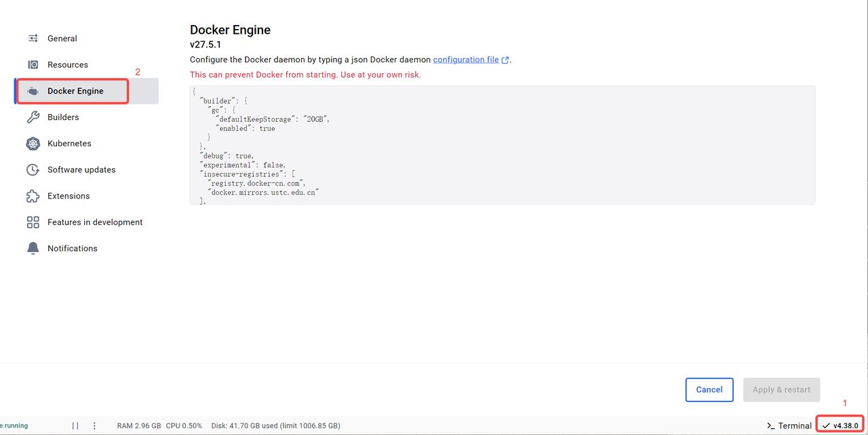Click the docker.mirrors.ustc.edu.cn entry
Viewport: 868px width, 435px height.
pyautogui.click(x=263, y=192)
